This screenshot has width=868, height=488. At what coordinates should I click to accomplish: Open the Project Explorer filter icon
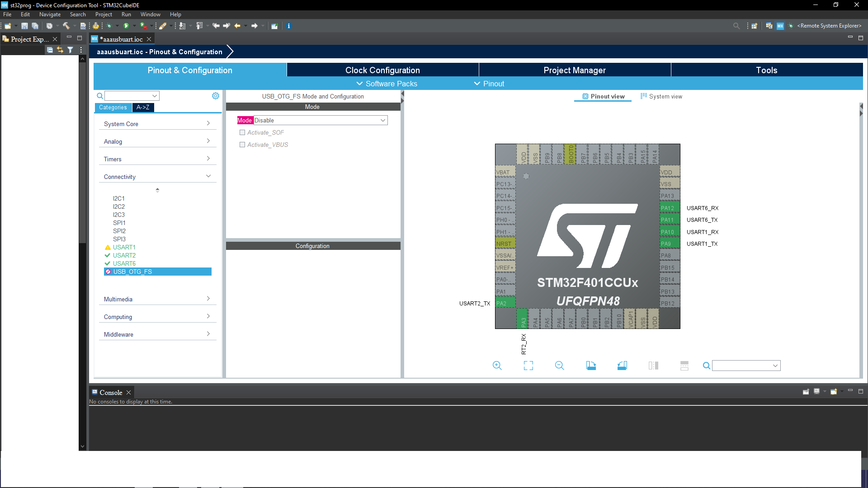[71, 50]
